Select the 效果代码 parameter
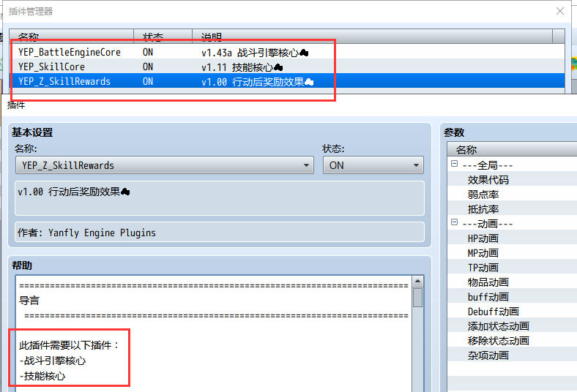This screenshot has width=577, height=392. click(x=488, y=180)
